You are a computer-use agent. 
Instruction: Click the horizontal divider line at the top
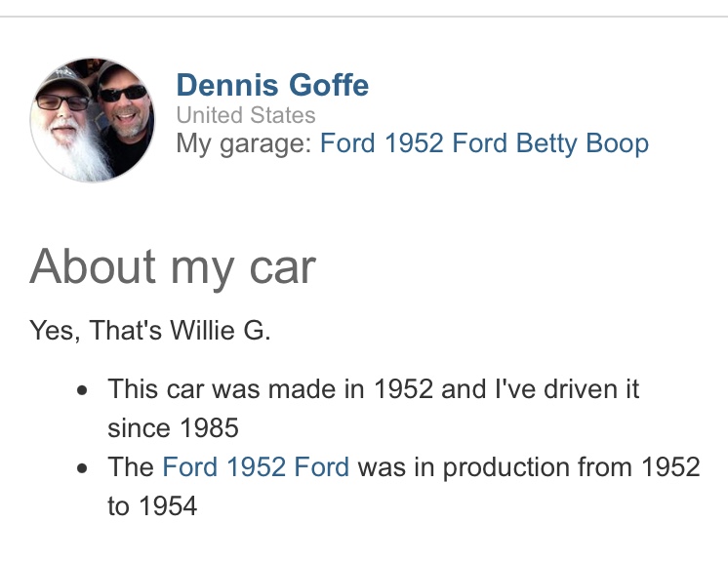tap(364, 17)
